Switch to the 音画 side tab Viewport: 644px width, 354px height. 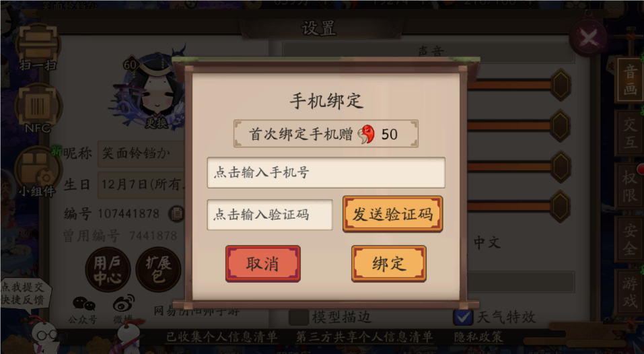[629, 80]
